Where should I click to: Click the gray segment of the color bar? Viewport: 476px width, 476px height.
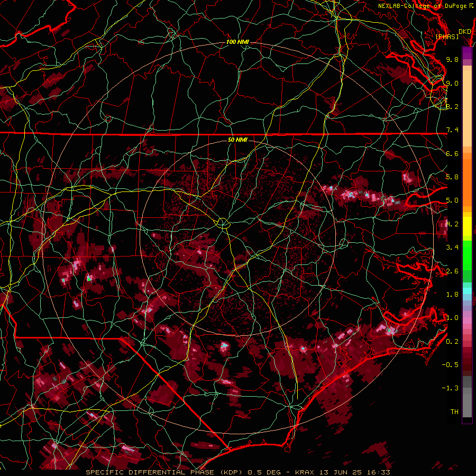(467, 398)
